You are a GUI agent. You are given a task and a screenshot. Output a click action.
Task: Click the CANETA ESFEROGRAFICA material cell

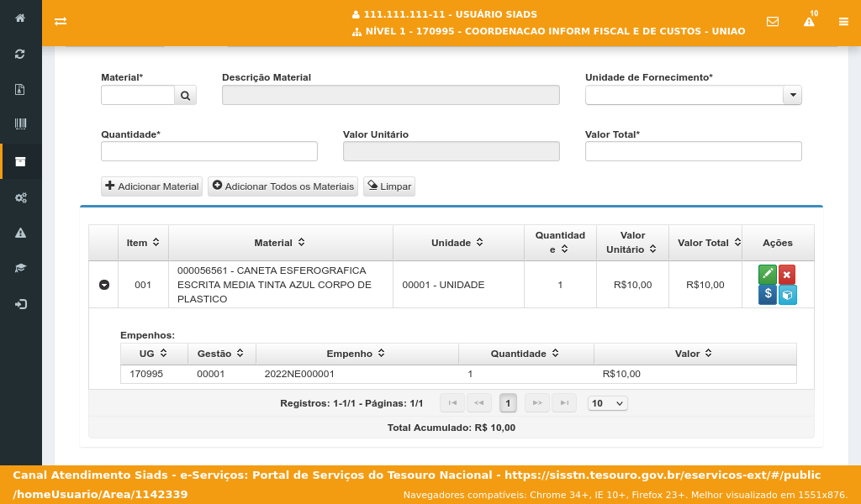(x=281, y=285)
